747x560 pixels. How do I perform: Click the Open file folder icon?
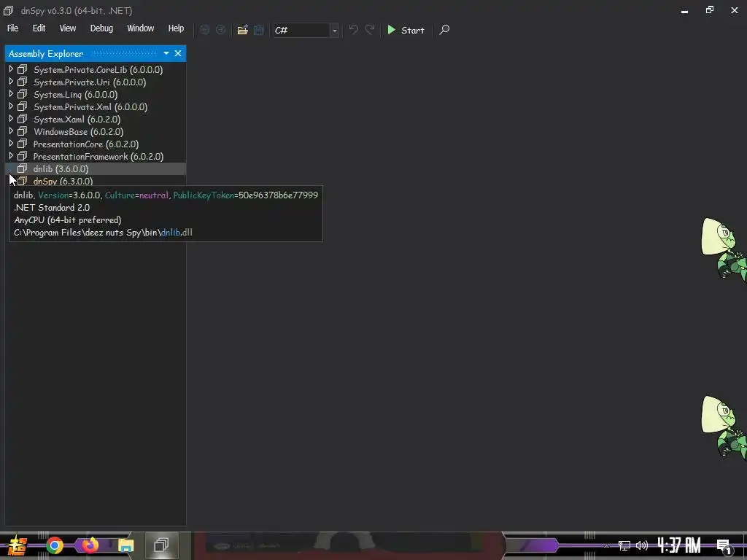coord(242,30)
